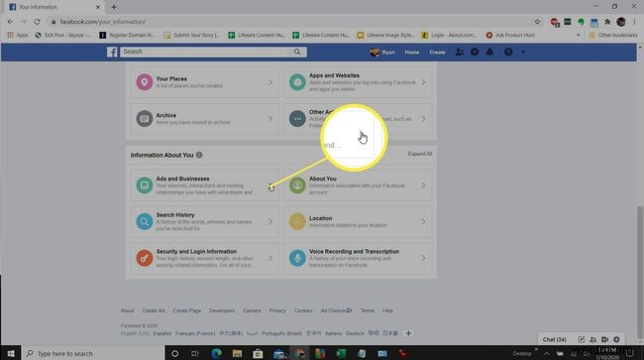Click Windows taskbar search box

pyautogui.click(x=93, y=353)
